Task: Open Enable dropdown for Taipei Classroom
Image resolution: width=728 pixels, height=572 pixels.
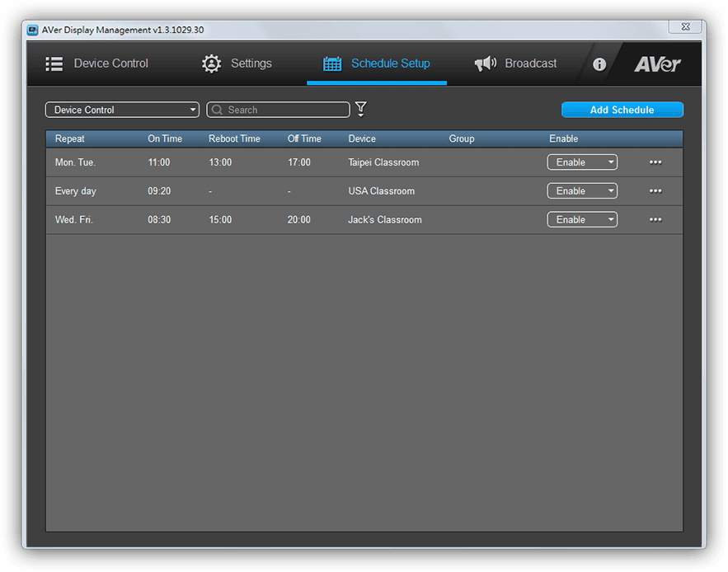Action: tap(582, 162)
